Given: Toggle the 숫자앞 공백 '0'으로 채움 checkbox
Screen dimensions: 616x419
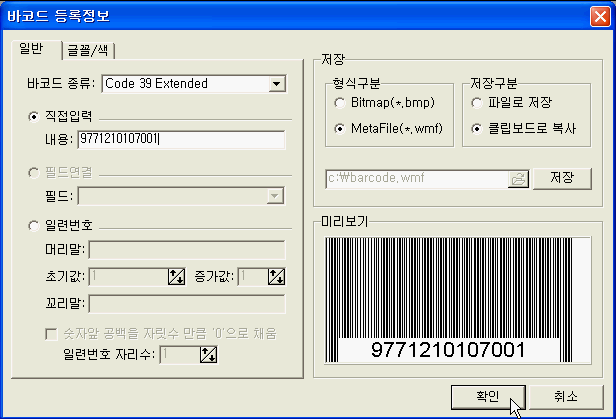Looking at the screenshot, I should pyautogui.click(x=51, y=334).
